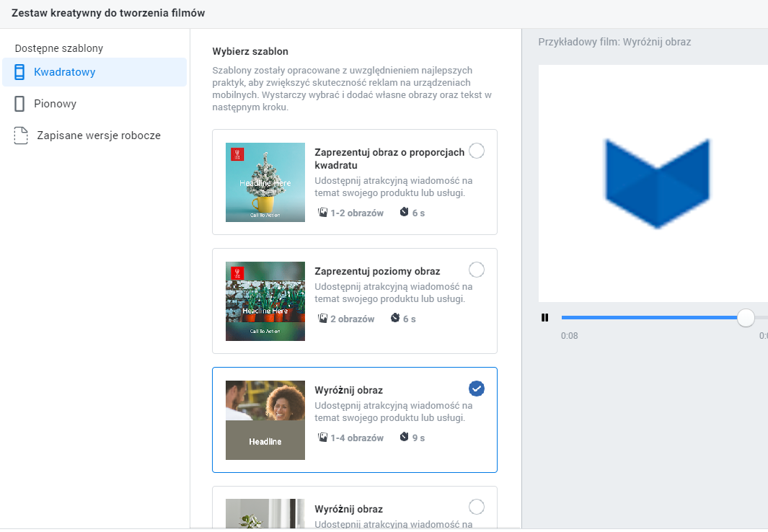The image size is (768, 532).
Task: Click title of selected Wyróżnij obraz card
Action: tap(349, 390)
